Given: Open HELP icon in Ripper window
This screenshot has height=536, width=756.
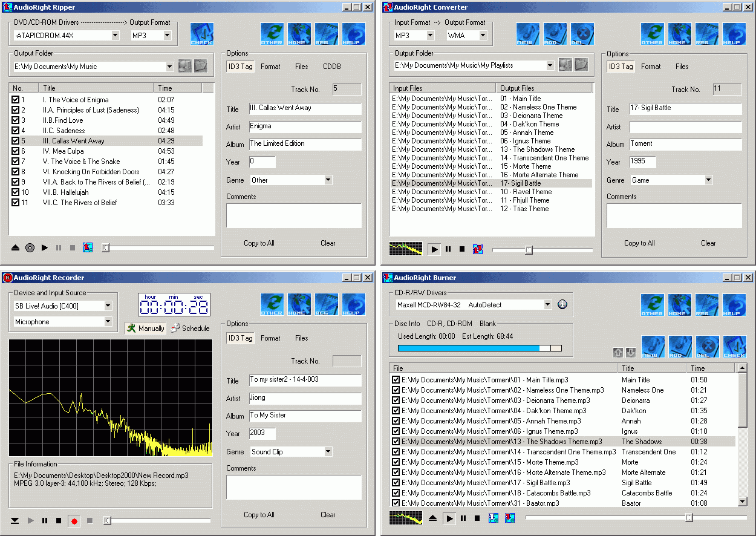Looking at the screenshot, I should [354, 34].
